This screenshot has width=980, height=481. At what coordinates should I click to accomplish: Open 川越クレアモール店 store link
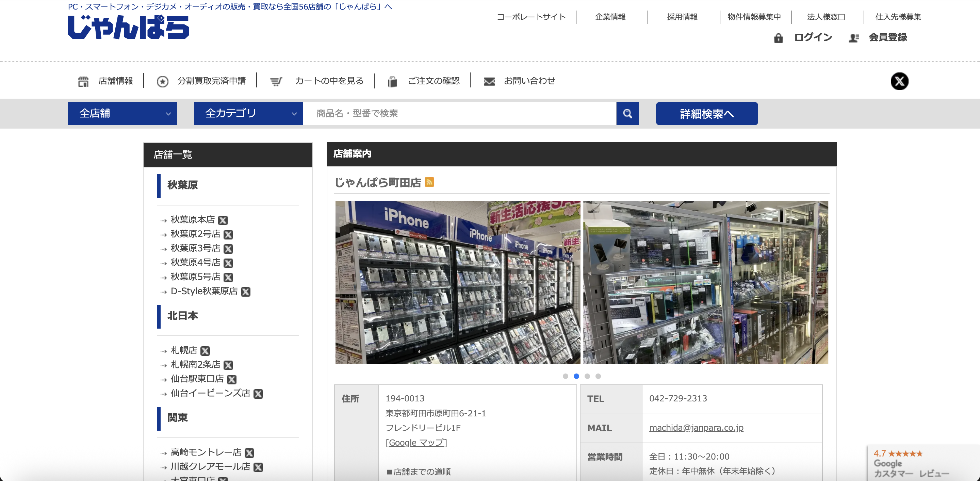(210, 467)
